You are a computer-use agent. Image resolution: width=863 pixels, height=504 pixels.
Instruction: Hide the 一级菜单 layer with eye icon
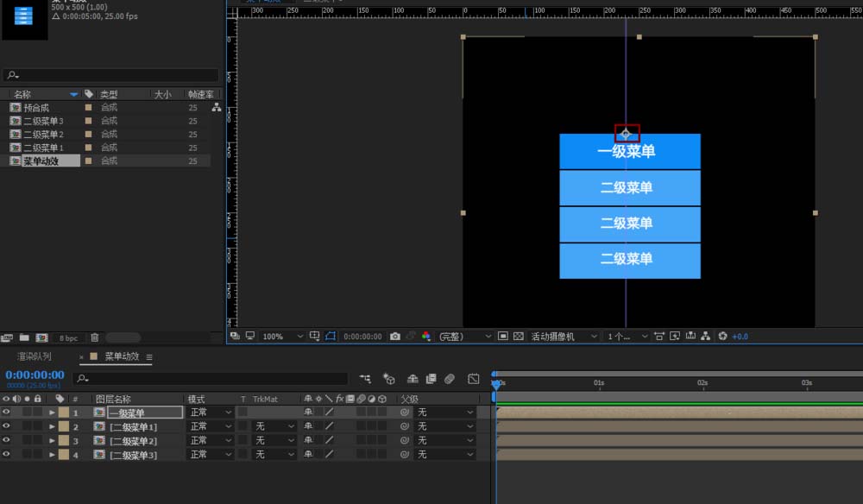tap(6, 412)
